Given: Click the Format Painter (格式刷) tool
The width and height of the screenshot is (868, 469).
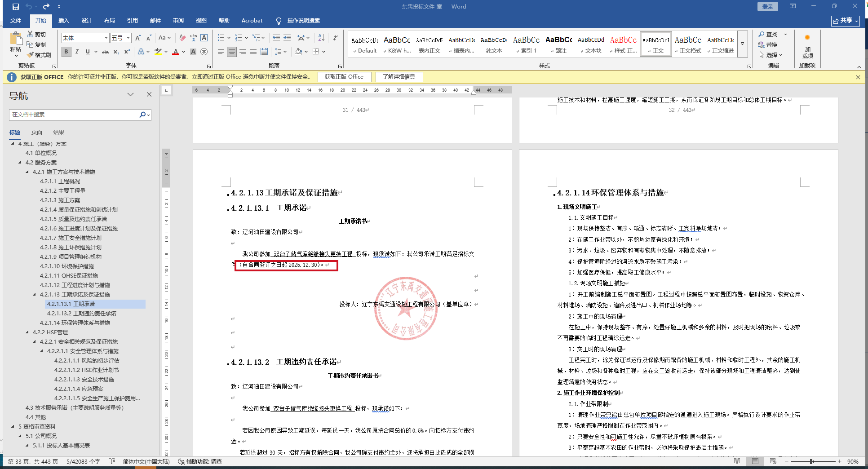Looking at the screenshot, I should click(39, 55).
